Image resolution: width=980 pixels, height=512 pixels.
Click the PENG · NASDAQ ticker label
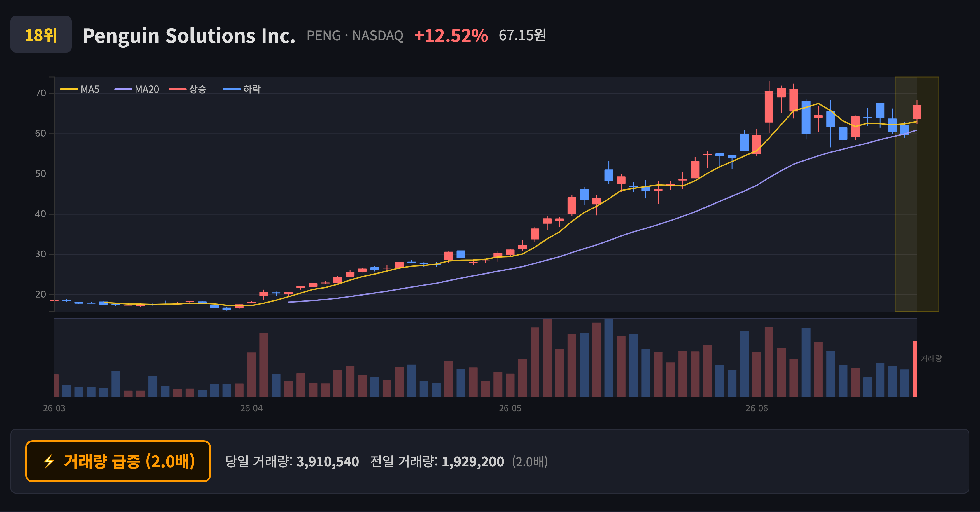355,36
